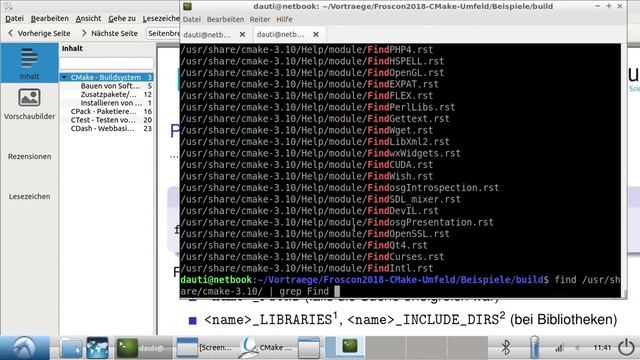This screenshot has width=640, height=360.
Task: Open terminal Hilfe menu
Action: (284, 19)
